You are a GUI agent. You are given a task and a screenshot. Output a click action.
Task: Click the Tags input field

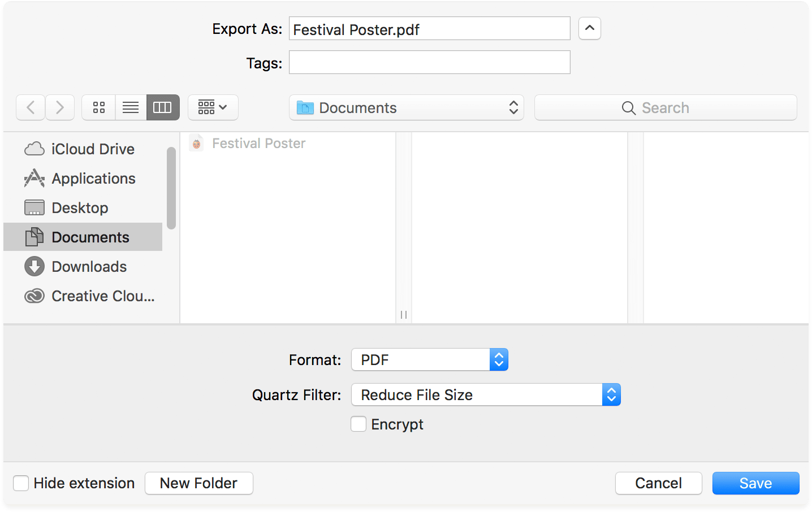(430, 62)
